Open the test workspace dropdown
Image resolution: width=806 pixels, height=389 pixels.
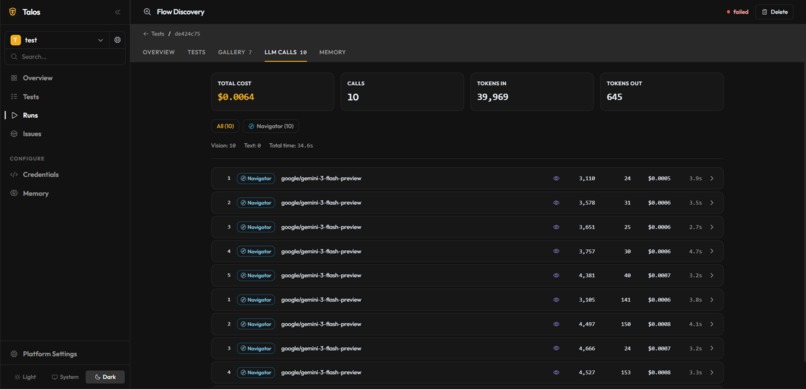click(x=57, y=40)
